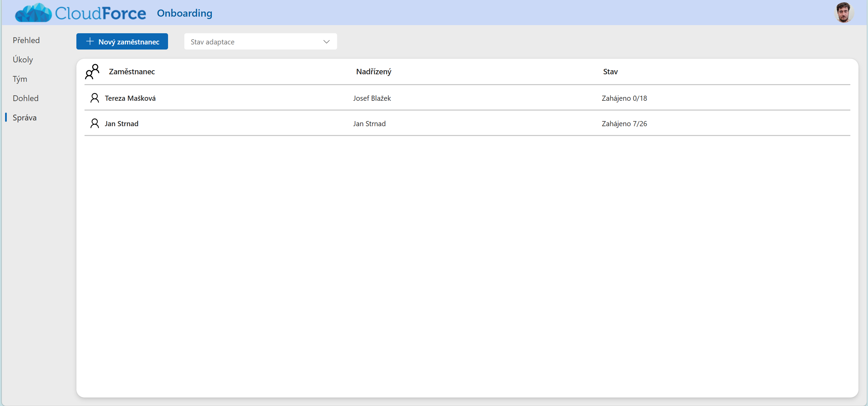This screenshot has height=406, width=868.
Task: Click the Onboarding title link
Action: pos(184,13)
